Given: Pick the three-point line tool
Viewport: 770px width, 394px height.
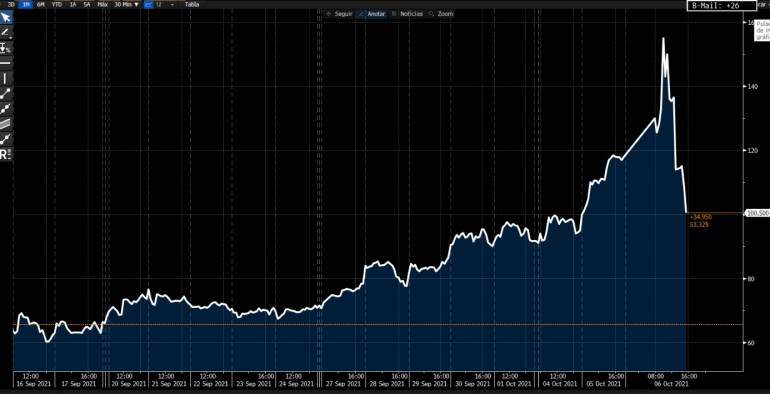Looking at the screenshot, I should pos(6,109).
